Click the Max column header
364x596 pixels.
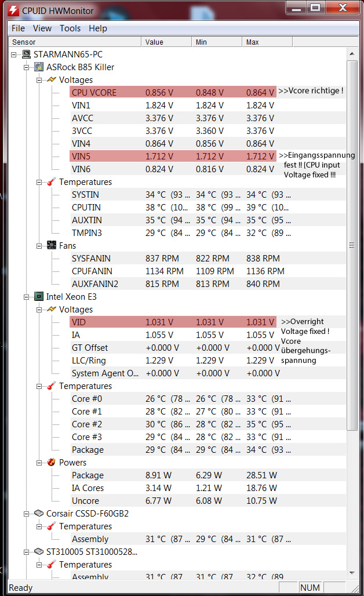pyautogui.click(x=267, y=42)
